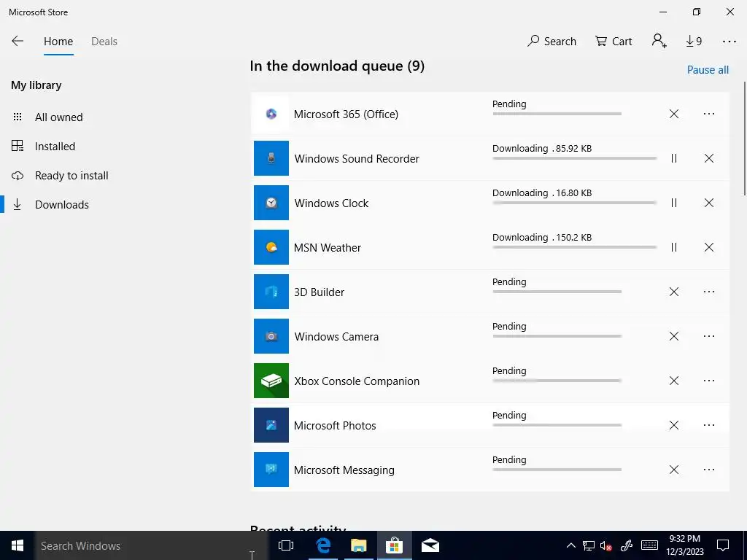Pause the MSN Weather download

tap(673, 247)
